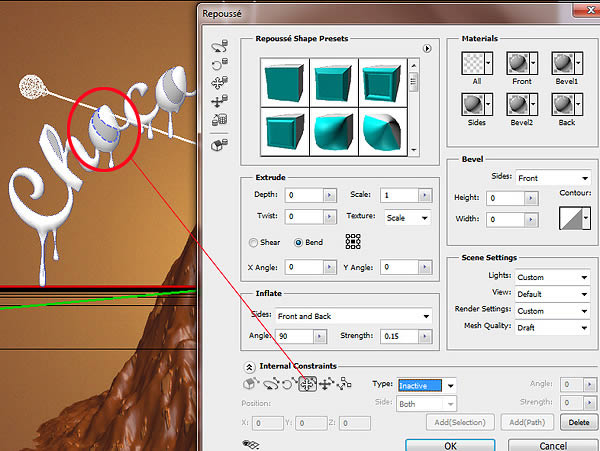Open the Depth slider arrow

[329, 195]
